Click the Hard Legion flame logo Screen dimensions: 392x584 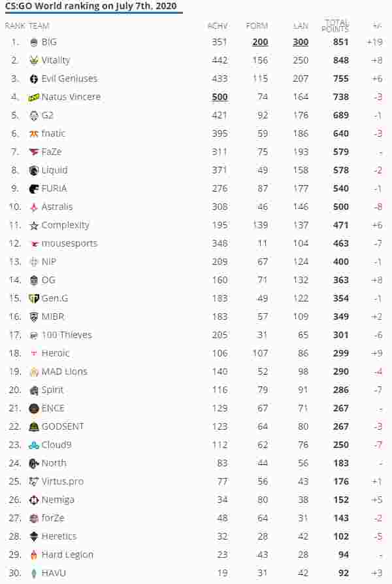[x=34, y=555]
